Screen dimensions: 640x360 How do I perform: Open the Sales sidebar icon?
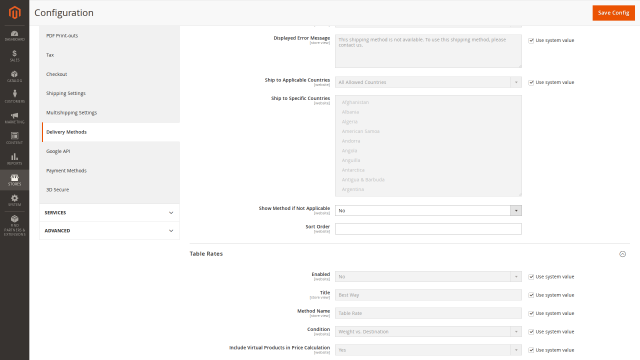pyautogui.click(x=14, y=56)
